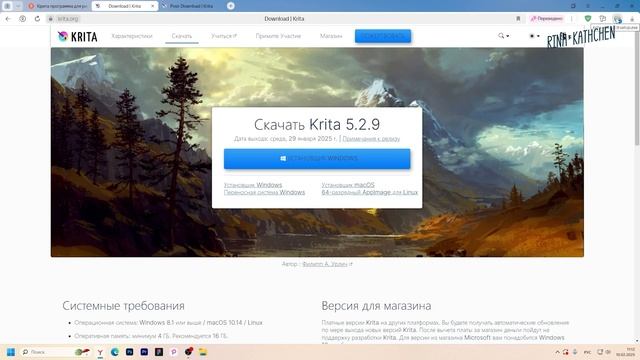The height and width of the screenshot is (360, 640).
Task: Open the tab list dropdown arrow beside tabs
Action: 18,6
